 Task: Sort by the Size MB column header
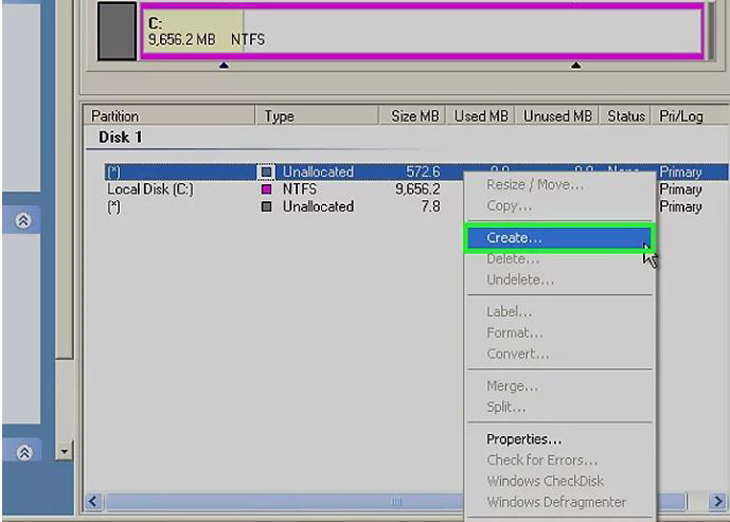click(412, 116)
